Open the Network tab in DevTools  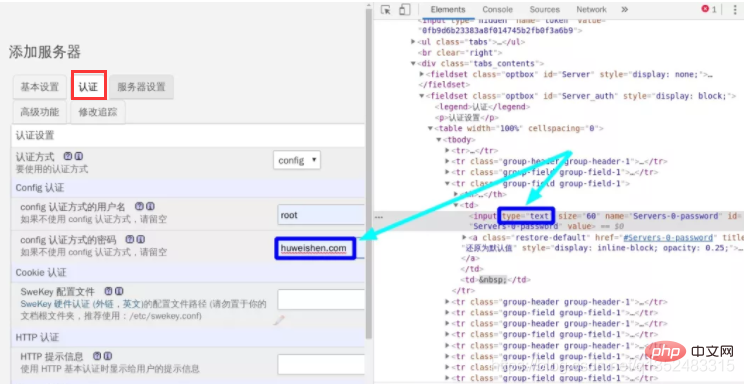pos(591,9)
